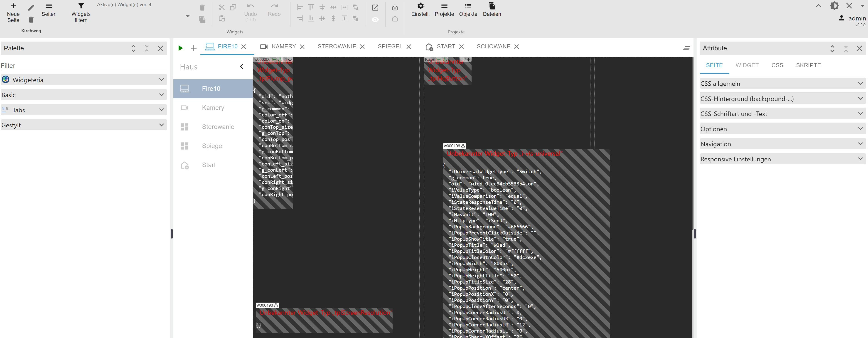Open active widgets dropdown arrow
Screen dimensions: 868x338
point(188,16)
